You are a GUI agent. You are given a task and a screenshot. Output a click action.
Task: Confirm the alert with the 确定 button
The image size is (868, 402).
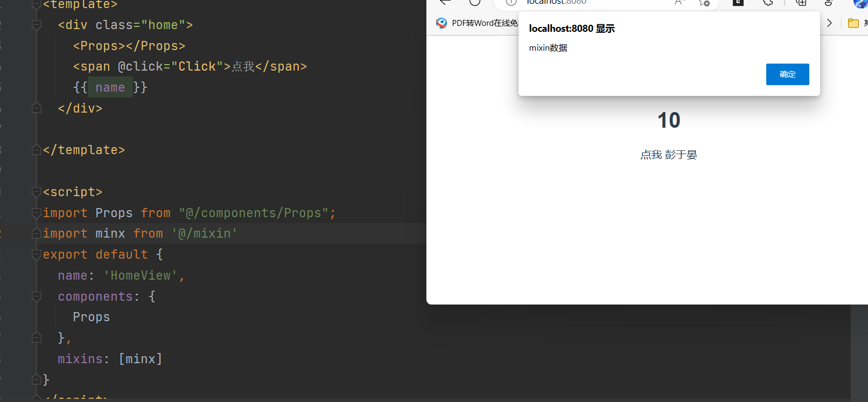click(x=787, y=74)
